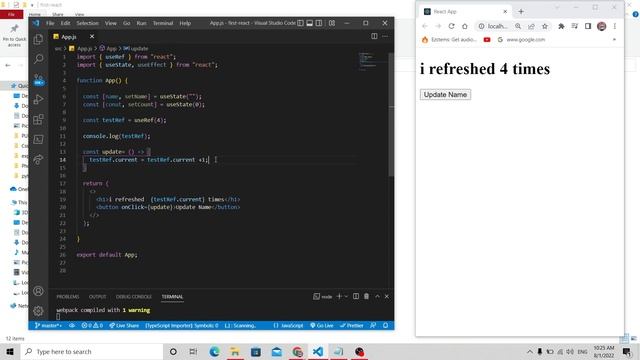Click the master branch indicator in status bar
This screenshot has width=640, height=360.
(48, 325)
